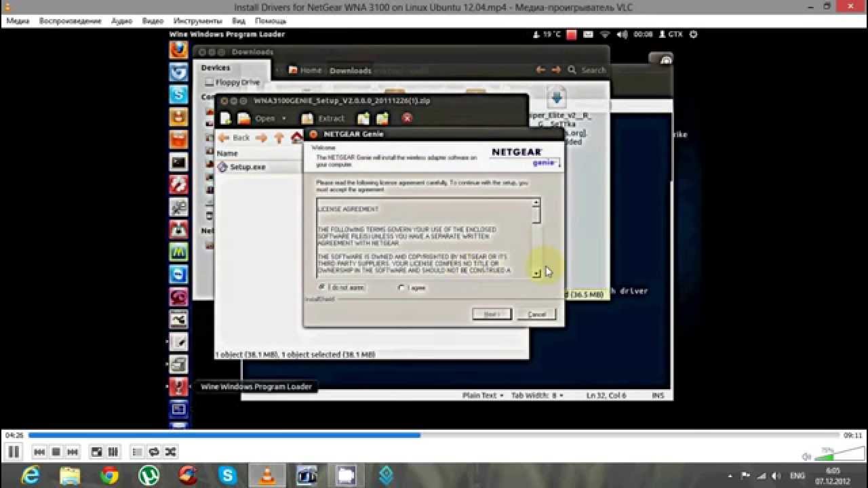Launch Internet Explorer from Windows taskbar
868x488 pixels.
click(30, 476)
